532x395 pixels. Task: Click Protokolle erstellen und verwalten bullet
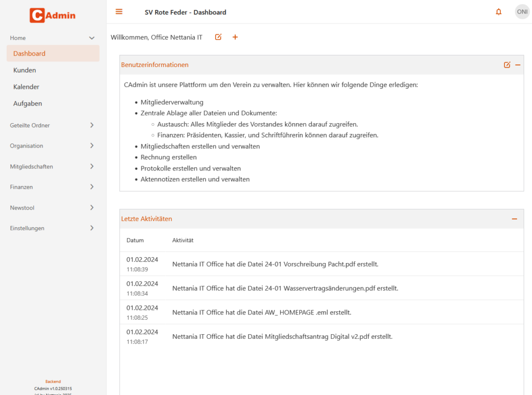(x=191, y=168)
